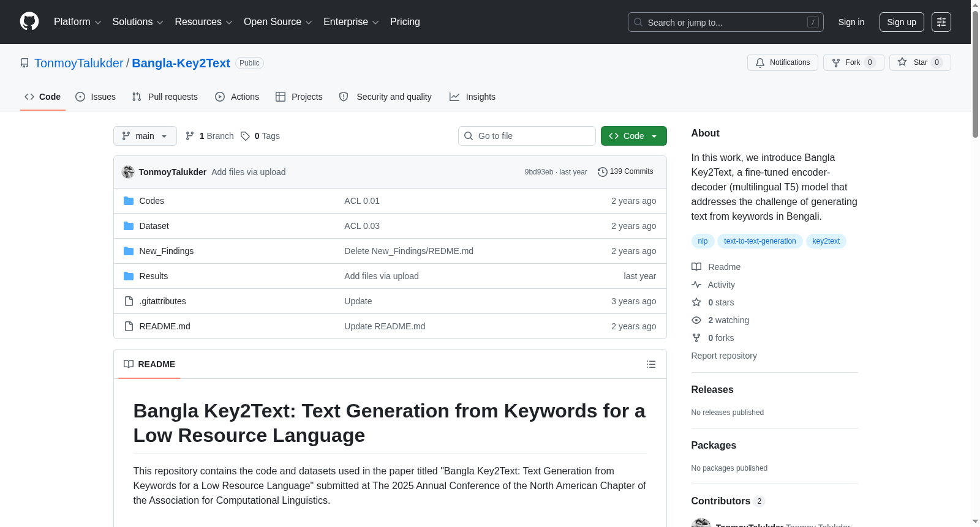Screen dimensions: 980x527
Task: Click the eye icon beside 2 watching
Action: coord(696,320)
